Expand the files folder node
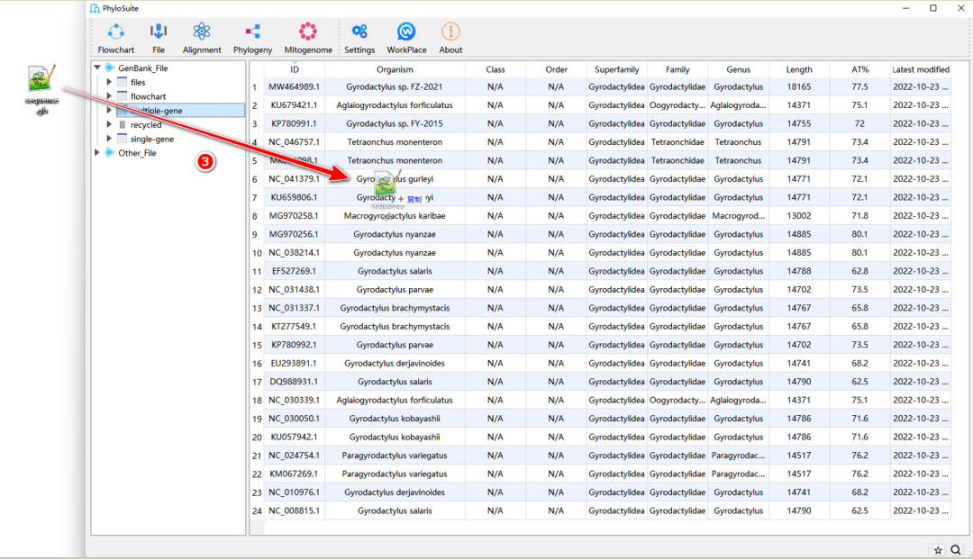This screenshot has height=560, width=973. (x=109, y=82)
